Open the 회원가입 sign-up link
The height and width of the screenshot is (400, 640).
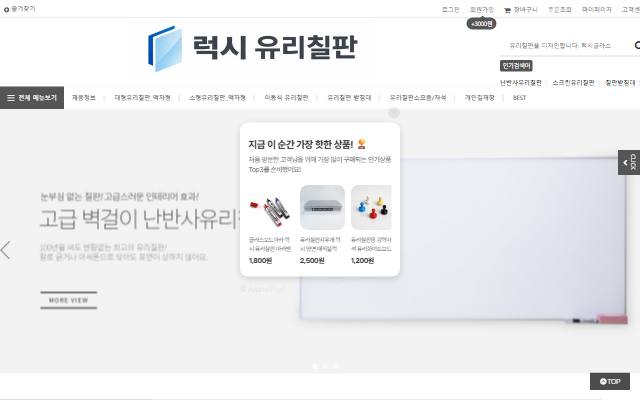tap(482, 9)
